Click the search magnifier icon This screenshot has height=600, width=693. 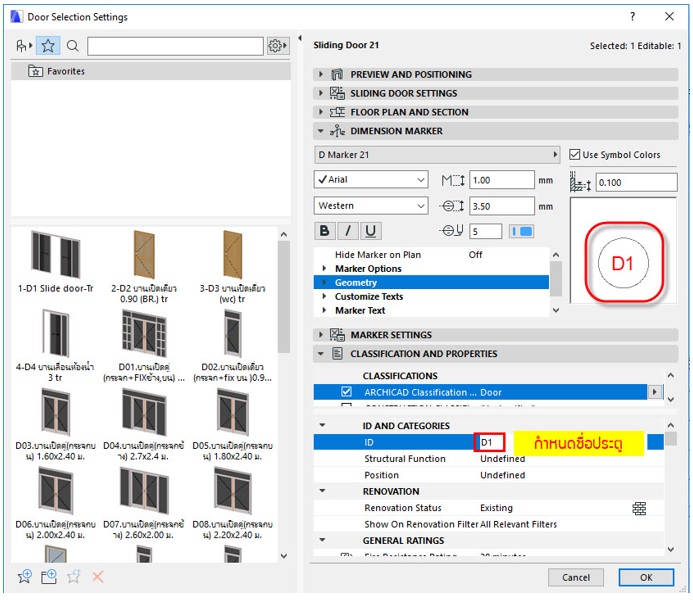pyautogui.click(x=73, y=46)
